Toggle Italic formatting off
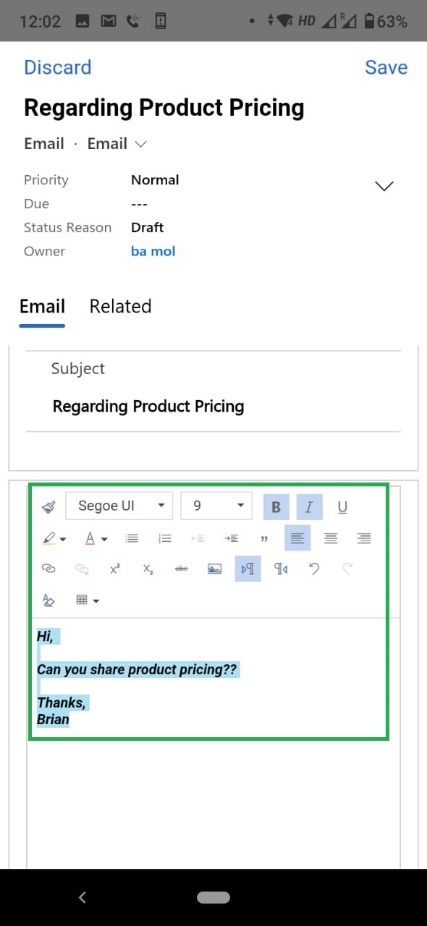The width and height of the screenshot is (427, 926). 309,507
